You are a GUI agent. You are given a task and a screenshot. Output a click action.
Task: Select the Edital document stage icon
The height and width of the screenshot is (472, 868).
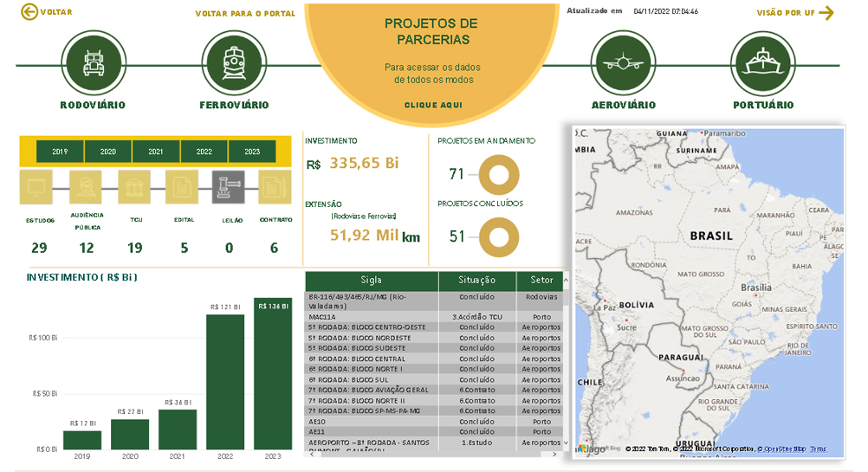pyautogui.click(x=182, y=188)
